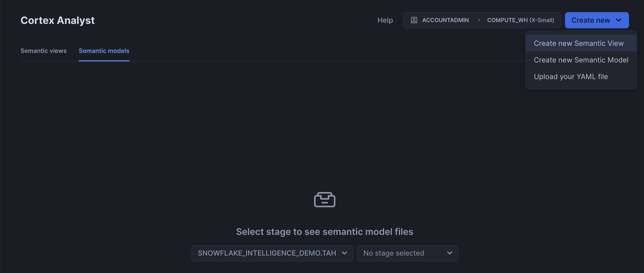Click the role user icon beside ACCOUNTADMIN
This screenshot has width=644, height=273.
click(x=414, y=20)
